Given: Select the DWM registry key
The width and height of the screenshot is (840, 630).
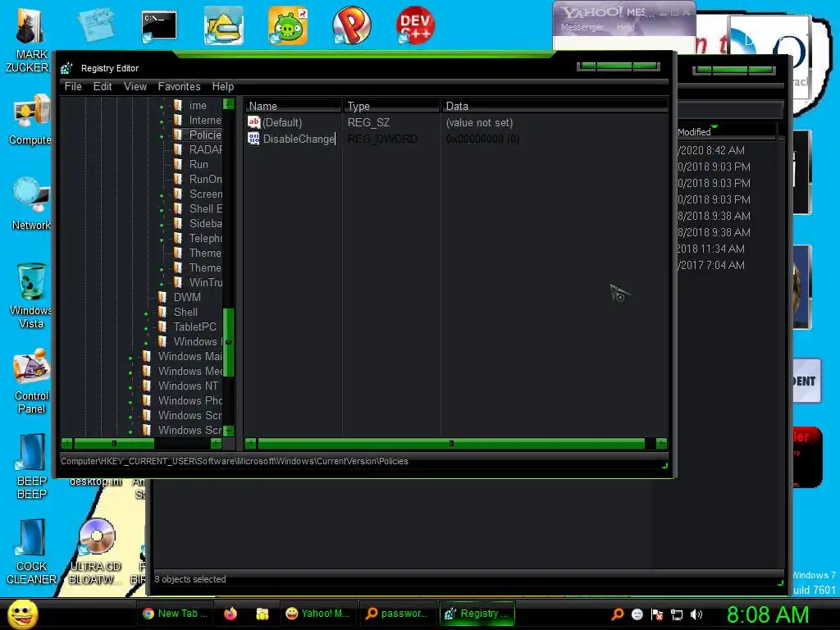Looking at the screenshot, I should tap(187, 297).
